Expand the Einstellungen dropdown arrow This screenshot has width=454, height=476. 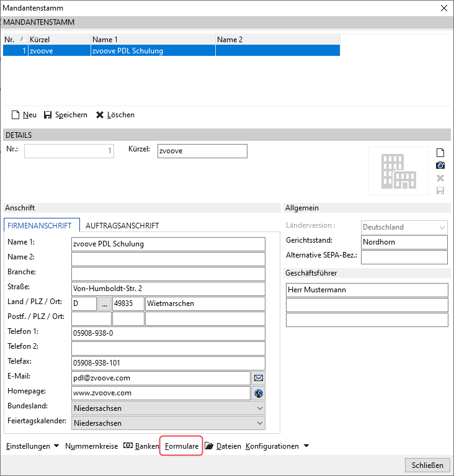coord(56,446)
